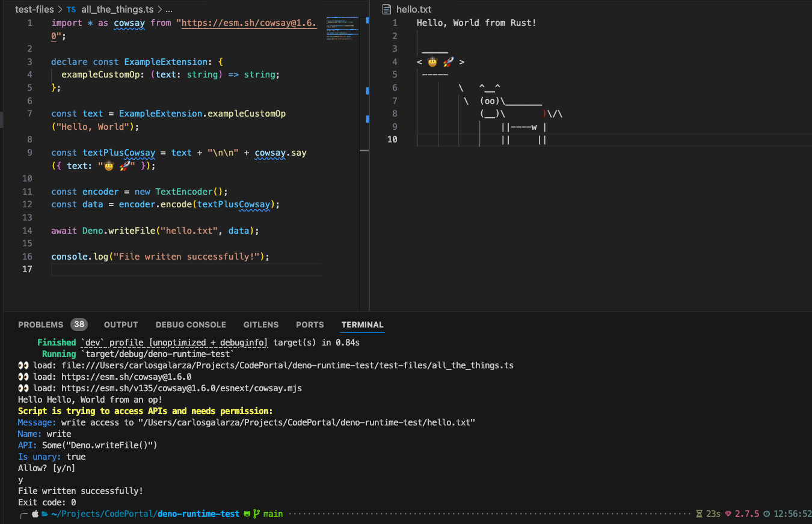
Task: Click the all_the_things.ts breadcrumb item
Action: click(x=117, y=10)
